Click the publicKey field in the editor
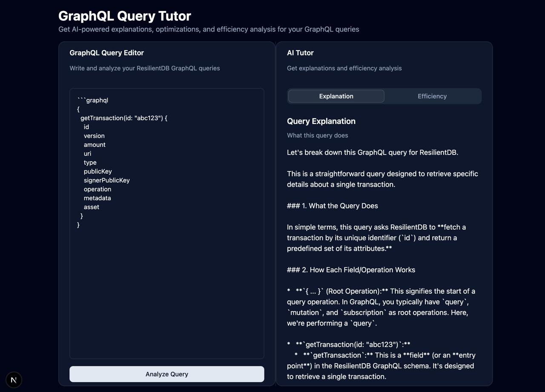The height and width of the screenshot is (392, 545). (98, 172)
